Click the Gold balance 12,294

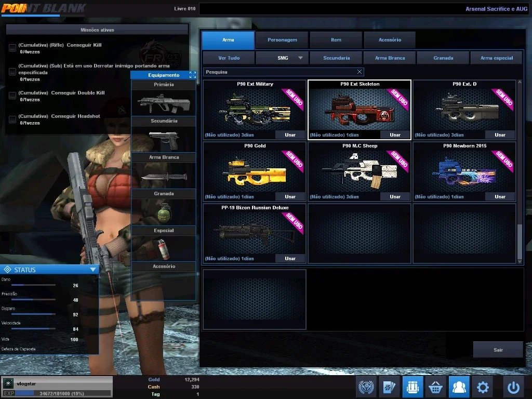click(x=192, y=380)
